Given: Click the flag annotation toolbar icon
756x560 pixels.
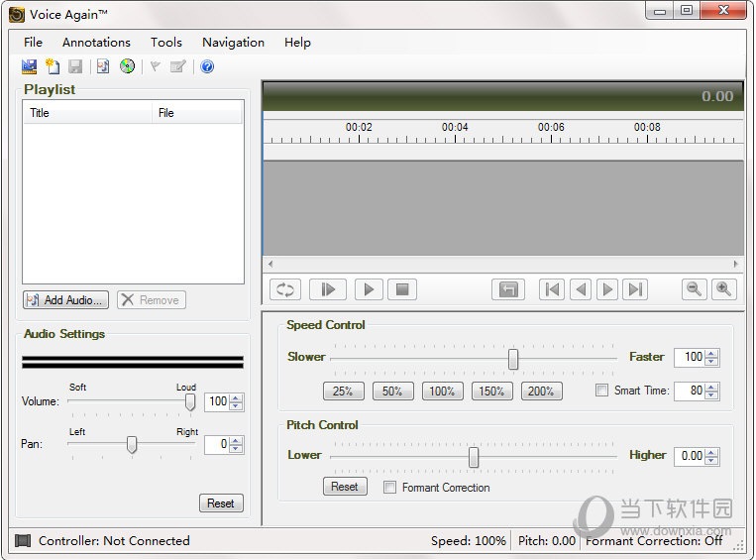Looking at the screenshot, I should (156, 66).
